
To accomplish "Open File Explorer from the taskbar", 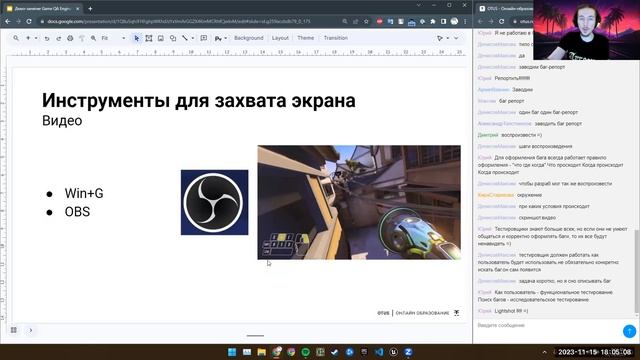I will (262, 352).
